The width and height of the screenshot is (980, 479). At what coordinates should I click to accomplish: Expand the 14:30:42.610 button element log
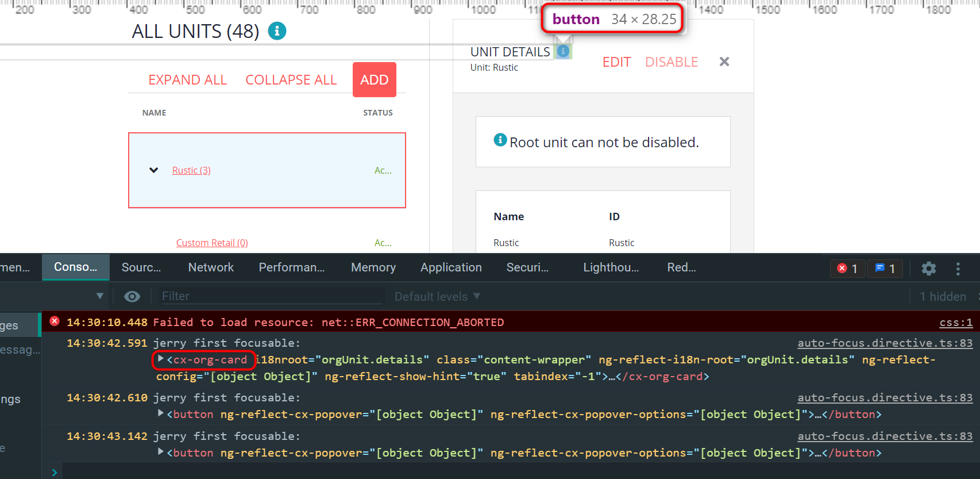click(161, 413)
